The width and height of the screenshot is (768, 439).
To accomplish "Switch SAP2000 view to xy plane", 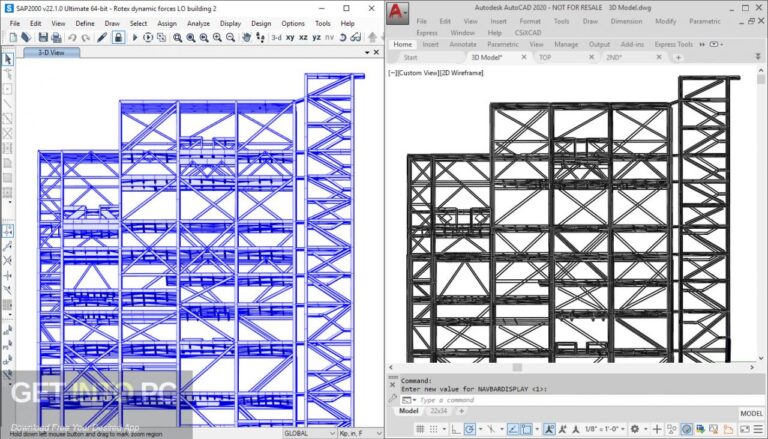I will pyautogui.click(x=290, y=37).
